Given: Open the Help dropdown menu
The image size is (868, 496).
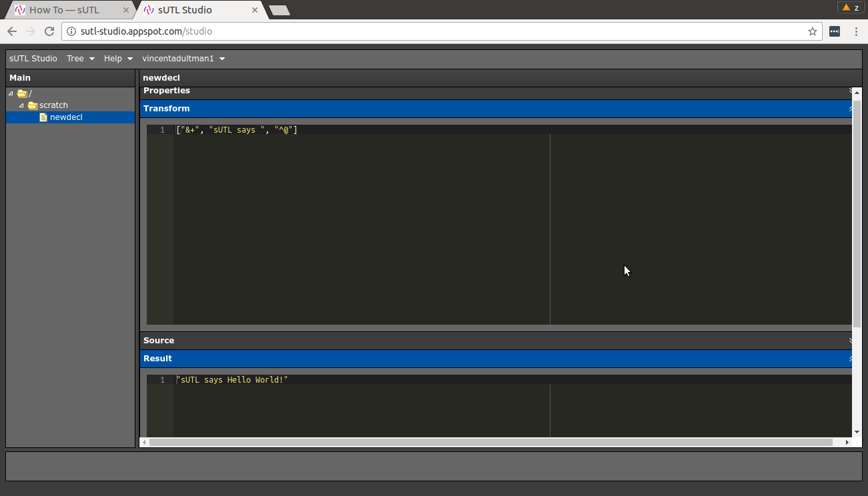Looking at the screenshot, I should (x=118, y=59).
